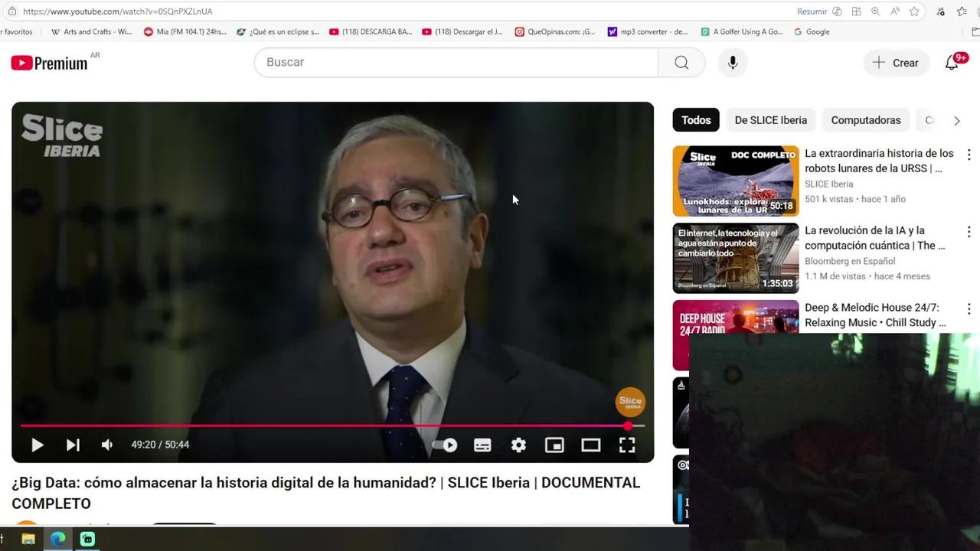Viewport: 980px width, 551px height.
Task: Open the browser apps grid icon
Action: pos(856,11)
